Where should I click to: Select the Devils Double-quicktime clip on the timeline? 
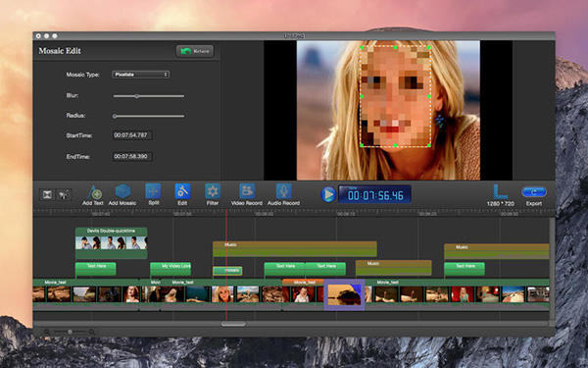[x=112, y=243]
